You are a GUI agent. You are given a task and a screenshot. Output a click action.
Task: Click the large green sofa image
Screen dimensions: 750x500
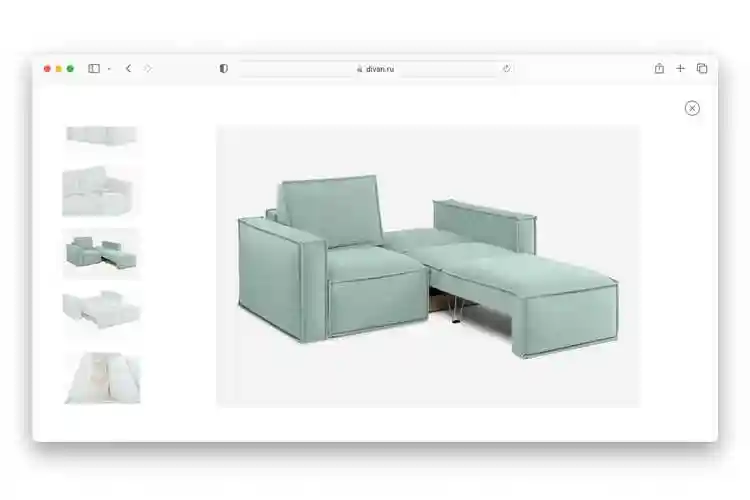[428, 266]
